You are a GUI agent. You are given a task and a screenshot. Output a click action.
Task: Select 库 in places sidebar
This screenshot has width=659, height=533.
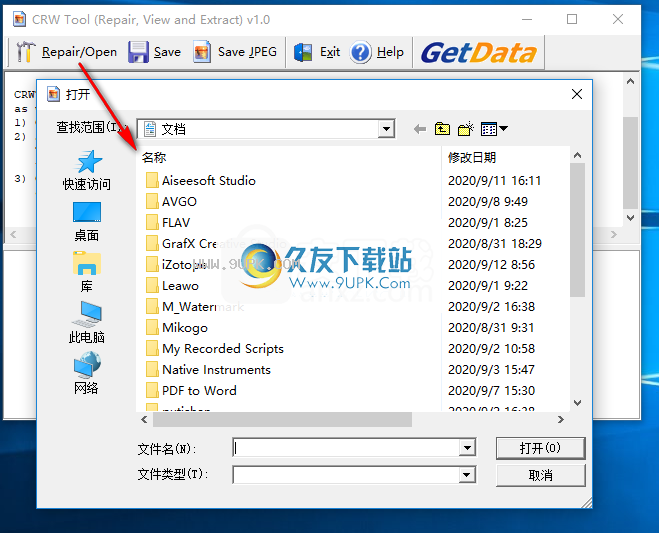pos(87,272)
